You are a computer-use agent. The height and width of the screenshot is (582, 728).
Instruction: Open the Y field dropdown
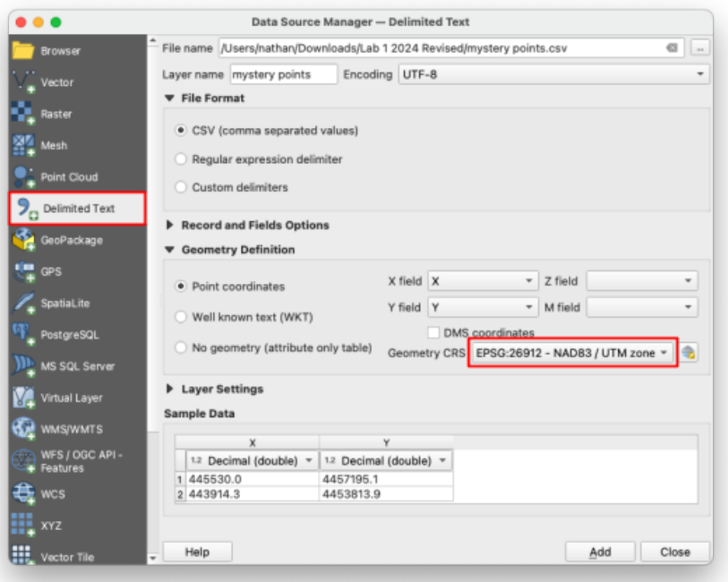(x=483, y=307)
